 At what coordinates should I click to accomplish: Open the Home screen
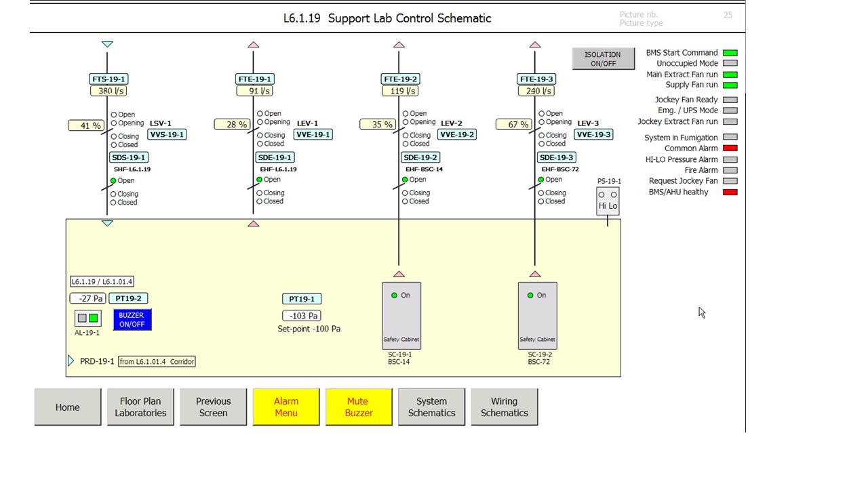pos(68,407)
